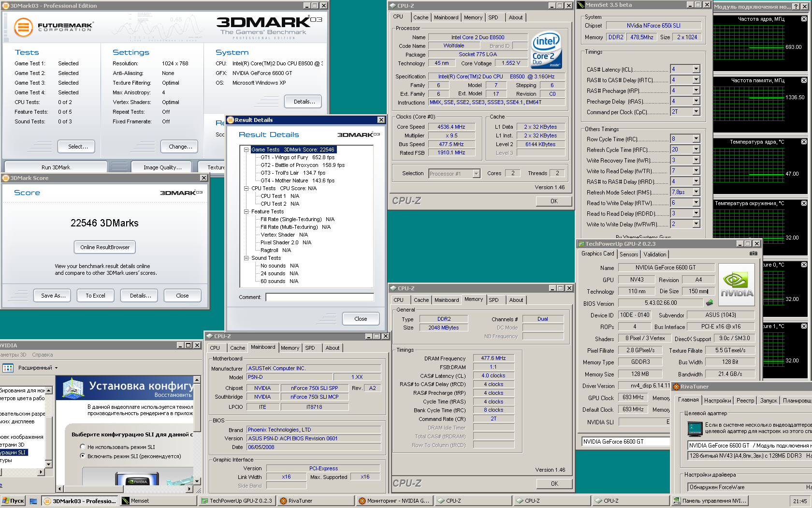Viewport: 812px width, 508px height.
Task: Click the Intel Core 2 Duo logo in CPU-Z
Action: click(546, 50)
